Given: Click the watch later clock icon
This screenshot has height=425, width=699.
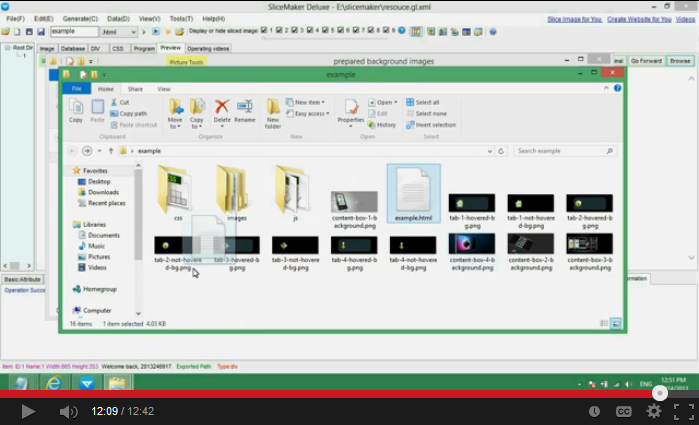Looking at the screenshot, I should click(x=594, y=412).
